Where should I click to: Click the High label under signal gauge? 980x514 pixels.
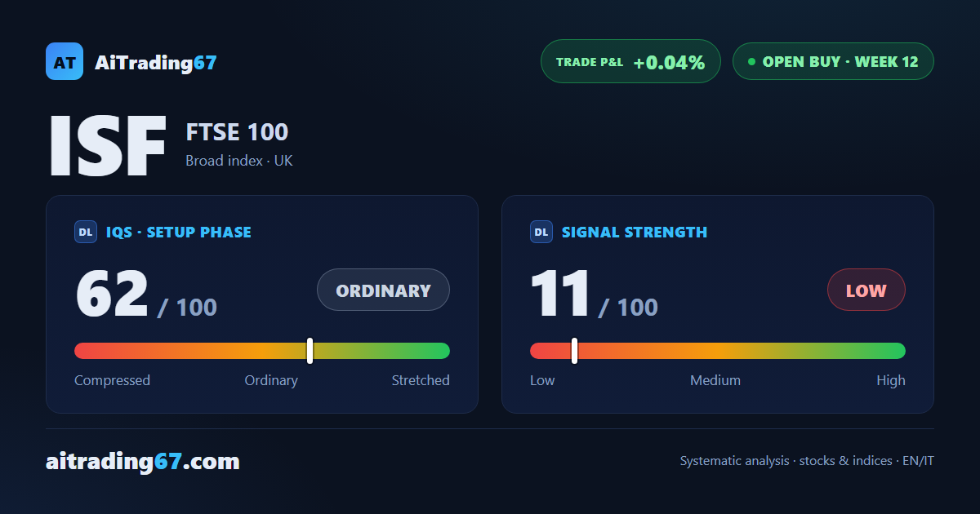pyautogui.click(x=891, y=380)
